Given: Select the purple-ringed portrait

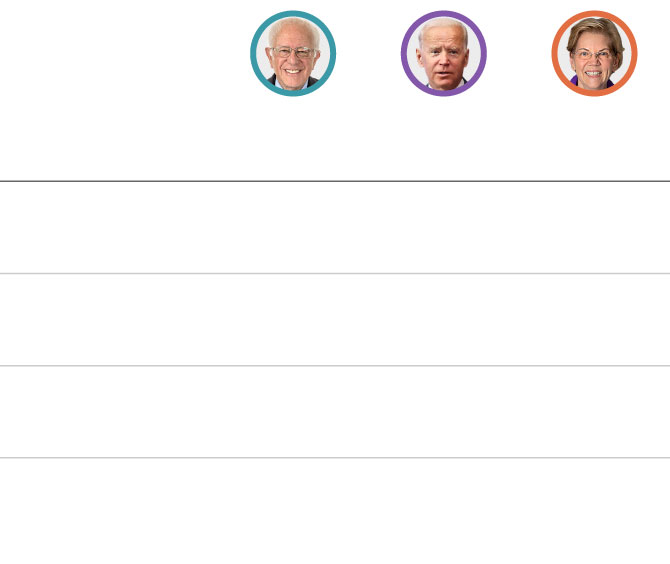Looking at the screenshot, I should tap(444, 53).
